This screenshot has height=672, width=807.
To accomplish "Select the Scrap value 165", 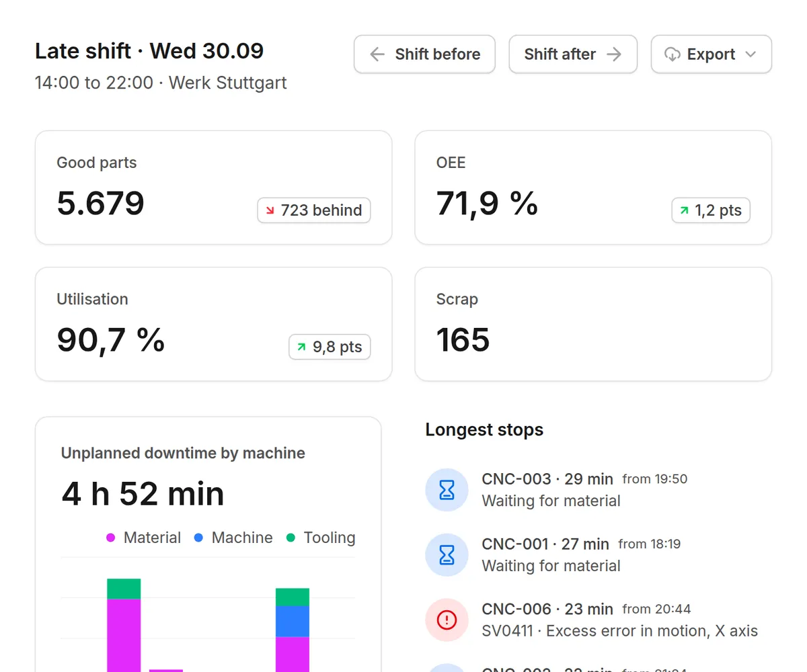I will 463,339.
